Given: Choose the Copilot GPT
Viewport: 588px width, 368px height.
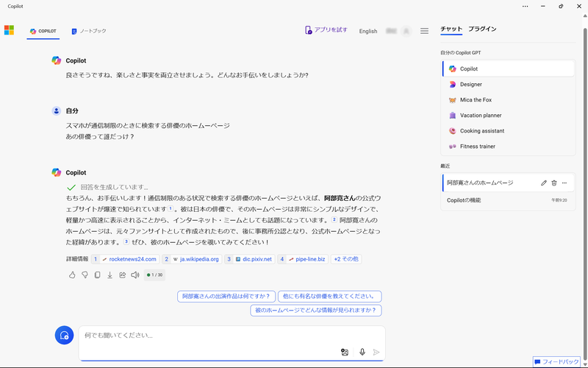Looking at the screenshot, I should click(508, 68).
